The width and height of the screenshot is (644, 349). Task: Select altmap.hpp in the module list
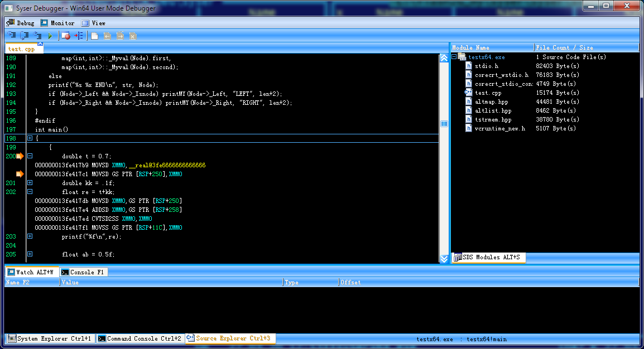pyautogui.click(x=491, y=101)
